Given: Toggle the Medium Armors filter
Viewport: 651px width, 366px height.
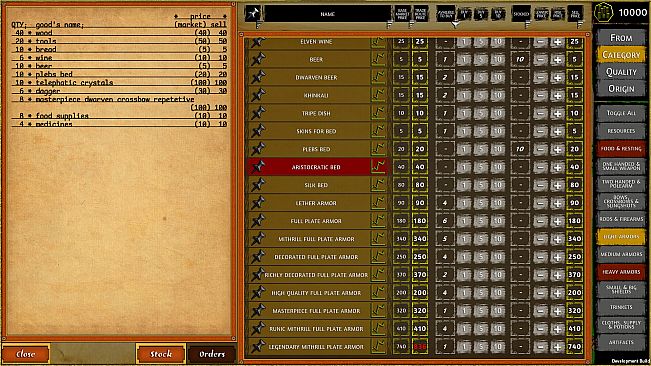Looking at the screenshot, I should pos(621,254).
